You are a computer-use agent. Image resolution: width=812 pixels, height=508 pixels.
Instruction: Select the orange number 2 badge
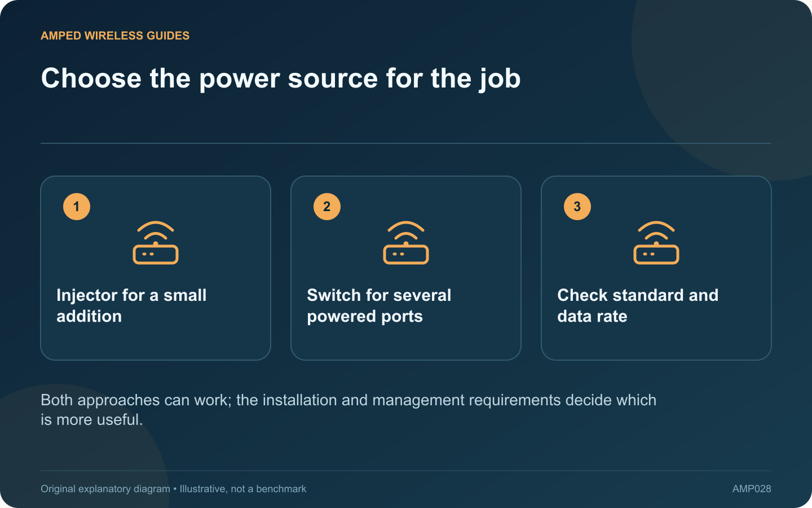click(x=327, y=207)
